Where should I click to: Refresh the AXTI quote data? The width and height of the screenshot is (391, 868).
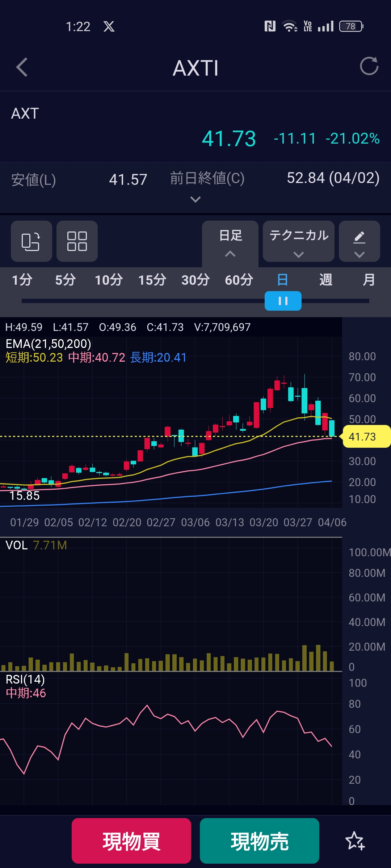coord(369,66)
